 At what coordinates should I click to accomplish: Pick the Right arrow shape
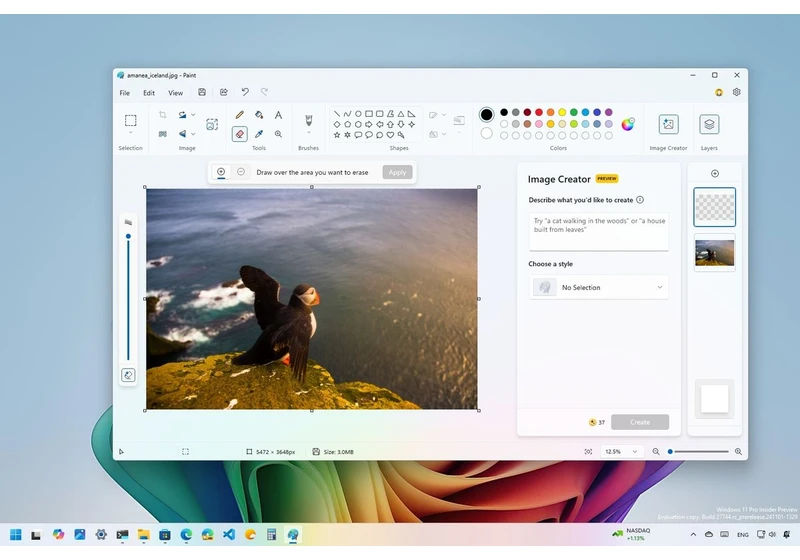pos(369,124)
